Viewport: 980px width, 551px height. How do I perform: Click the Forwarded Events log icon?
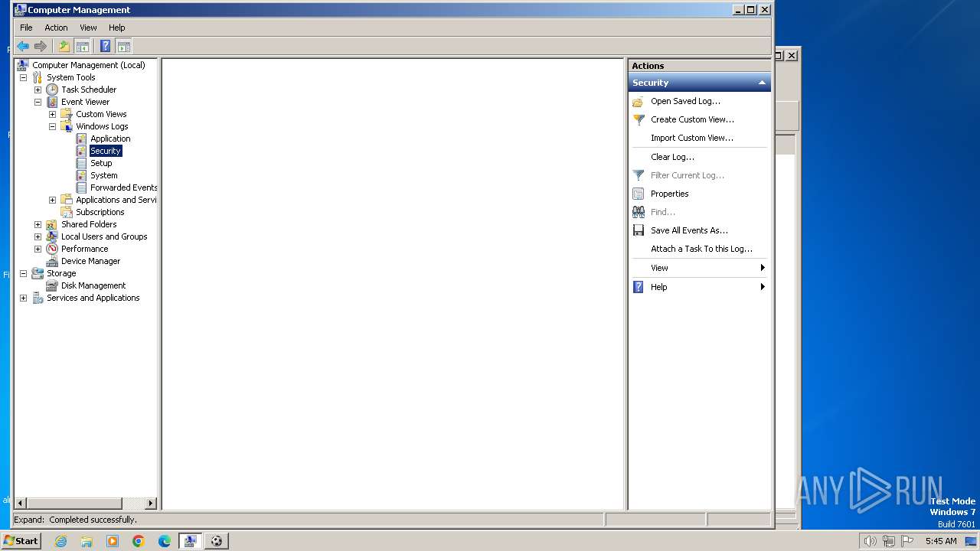coord(81,187)
